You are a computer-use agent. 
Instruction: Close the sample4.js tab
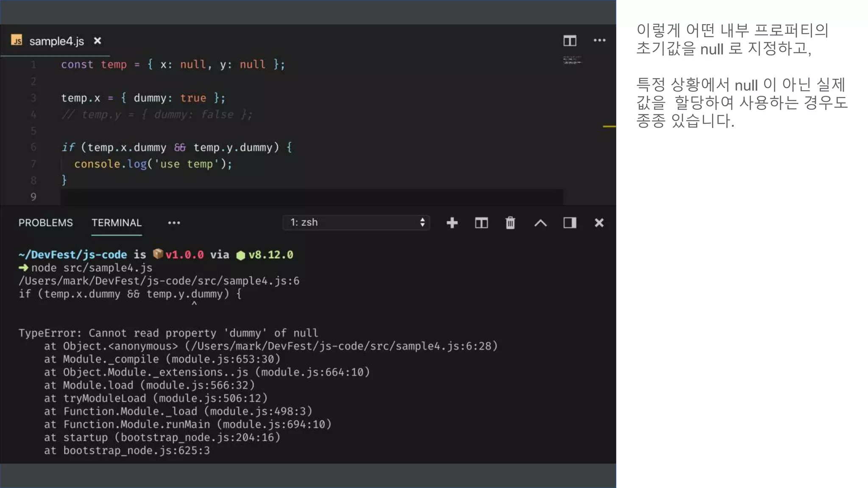click(97, 41)
